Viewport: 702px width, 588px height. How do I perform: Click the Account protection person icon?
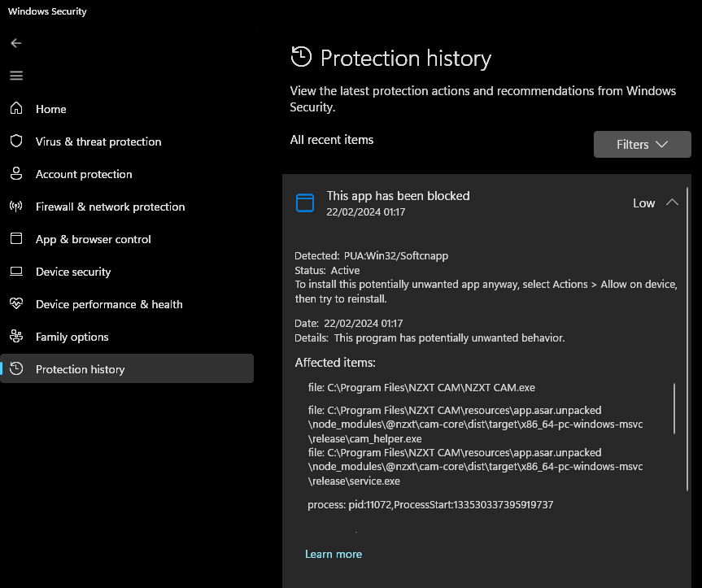(x=16, y=173)
